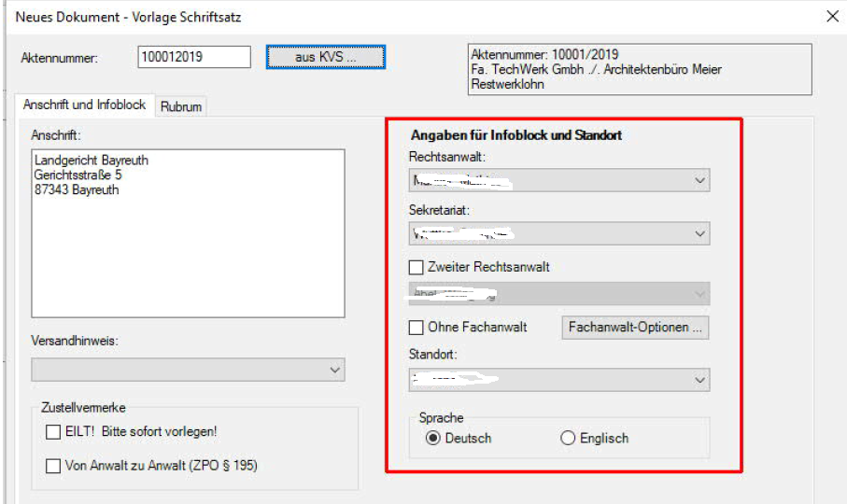Enable 'EILT! Bitte sofort vorlegen!' checkbox
This screenshot has height=504, width=847.
pos(53,432)
